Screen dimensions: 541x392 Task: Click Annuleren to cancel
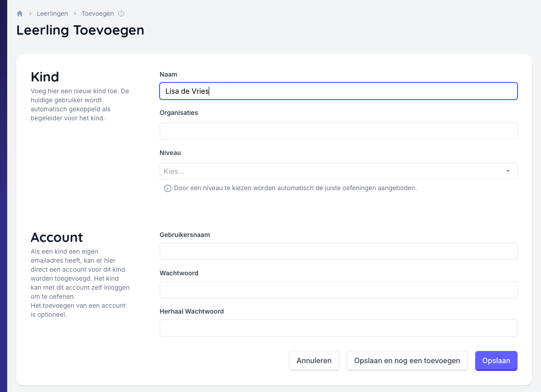click(x=314, y=360)
